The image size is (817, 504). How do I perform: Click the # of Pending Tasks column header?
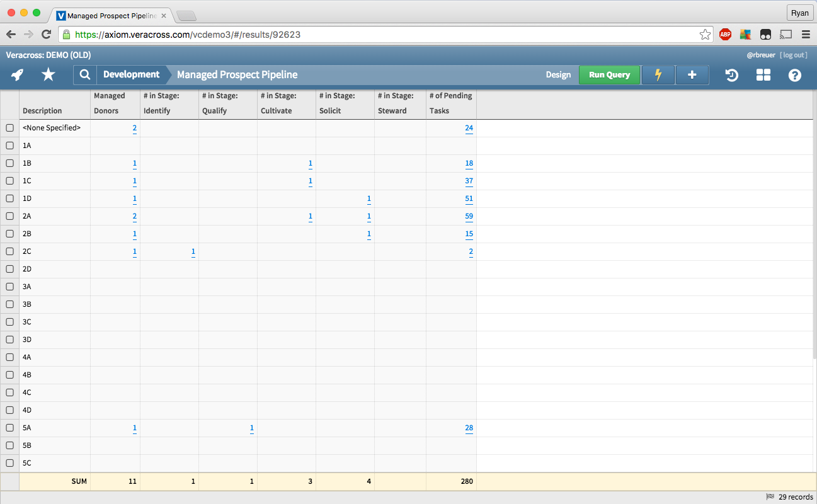click(x=451, y=103)
